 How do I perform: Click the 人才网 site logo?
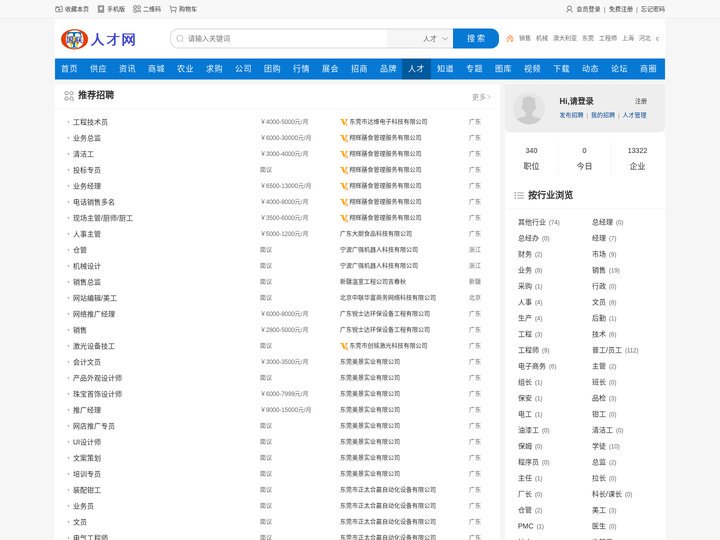click(98, 39)
